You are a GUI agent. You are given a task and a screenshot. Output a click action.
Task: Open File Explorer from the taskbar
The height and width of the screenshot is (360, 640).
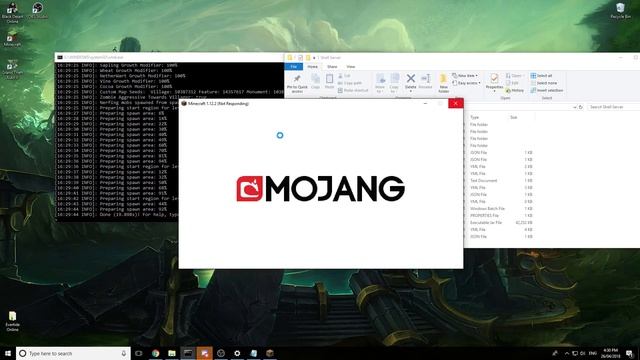pyautogui.click(x=171, y=353)
